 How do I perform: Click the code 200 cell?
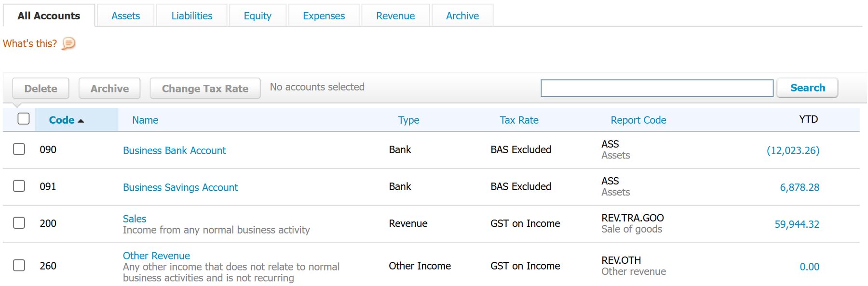pyautogui.click(x=48, y=223)
